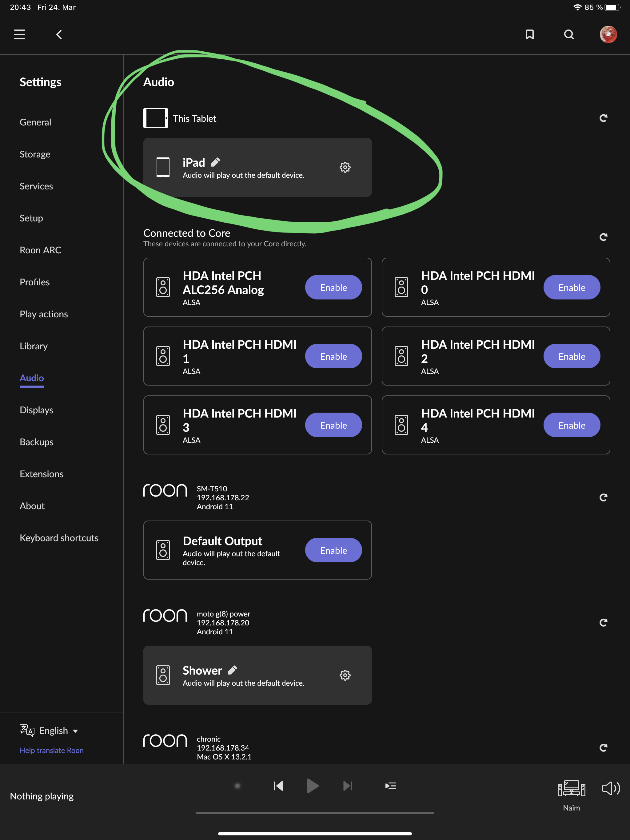This screenshot has height=840, width=630.
Task: Click the search magnifier icon
Action: click(x=569, y=34)
